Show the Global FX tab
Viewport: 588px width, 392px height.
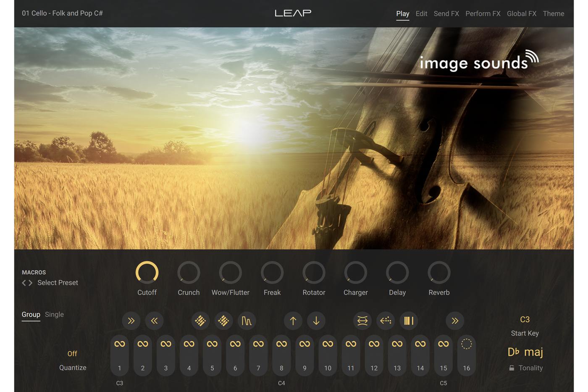coord(521,13)
